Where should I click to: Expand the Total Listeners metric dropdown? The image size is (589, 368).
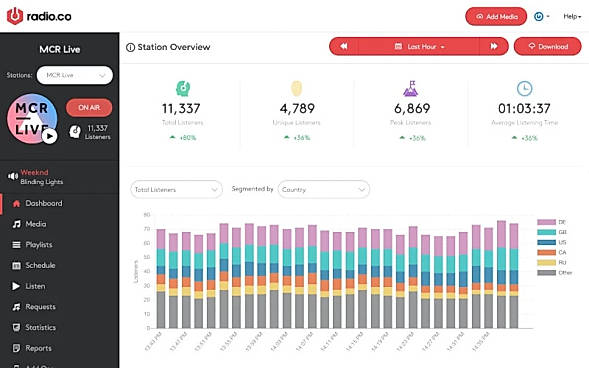176,190
